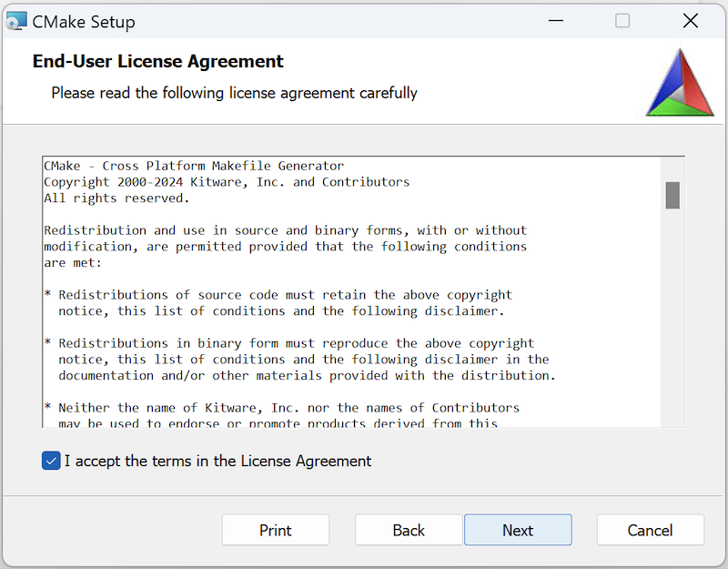Screen dimensions: 728x569
Task: Close the CMake Setup window
Action: click(x=691, y=21)
